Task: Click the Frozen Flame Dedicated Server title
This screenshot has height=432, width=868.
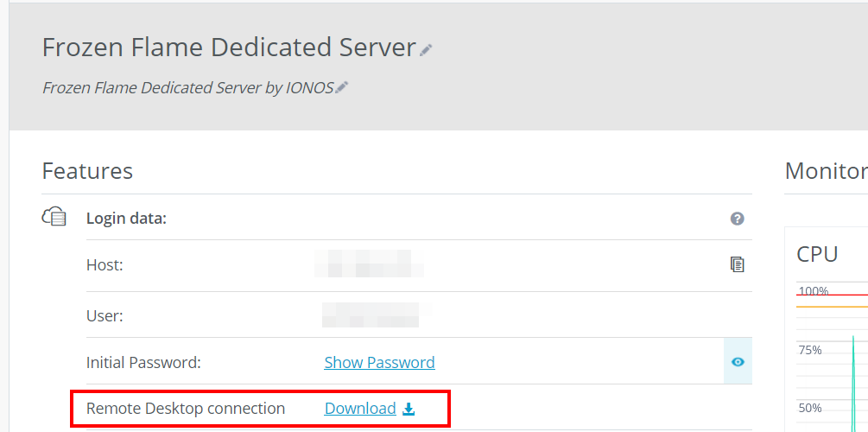Action: pyautogui.click(x=229, y=48)
